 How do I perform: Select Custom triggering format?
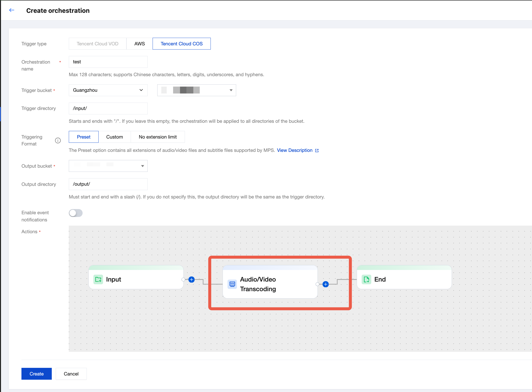115,137
